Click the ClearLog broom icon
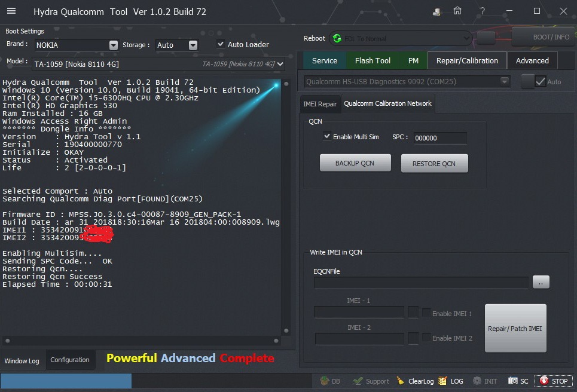Viewport: 577px width, 392px height. pos(401,381)
